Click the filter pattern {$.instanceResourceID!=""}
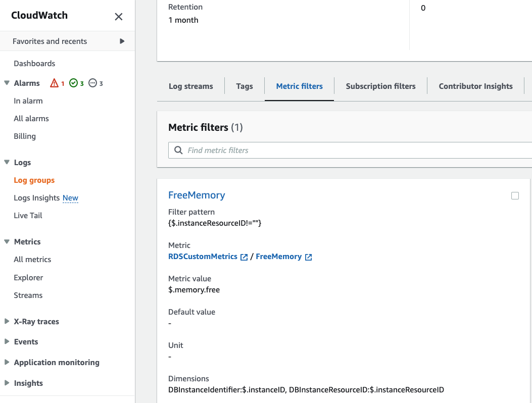 215,223
